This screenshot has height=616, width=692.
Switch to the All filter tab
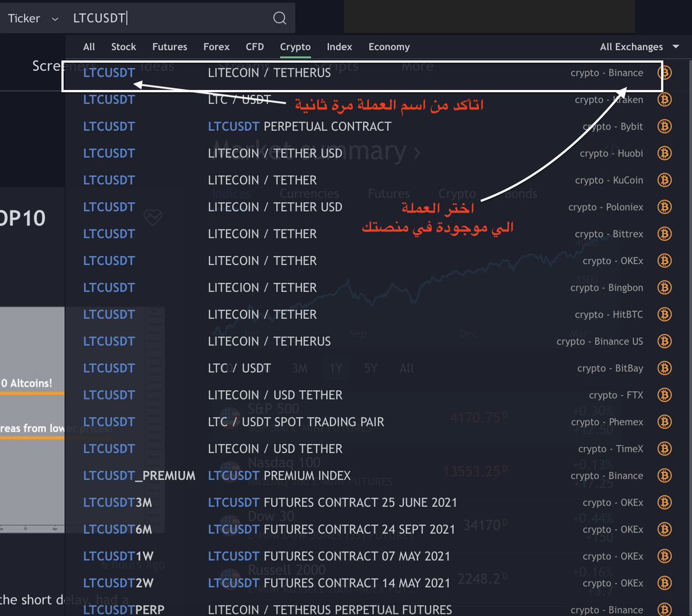89,47
